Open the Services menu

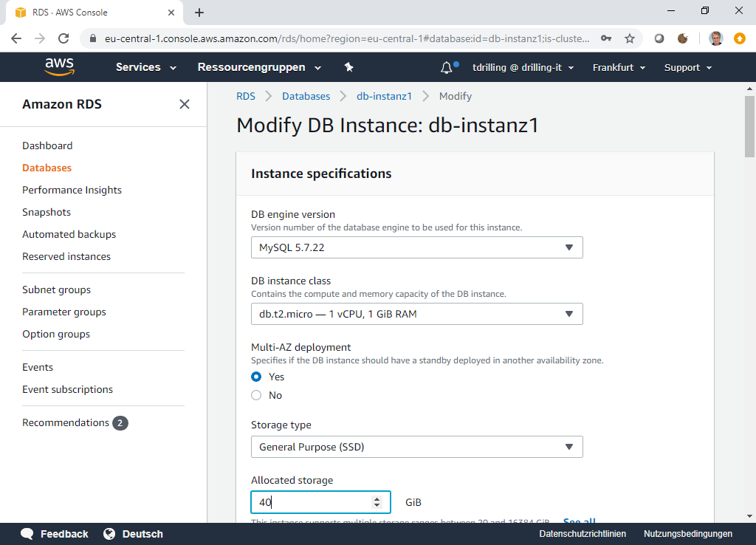146,67
